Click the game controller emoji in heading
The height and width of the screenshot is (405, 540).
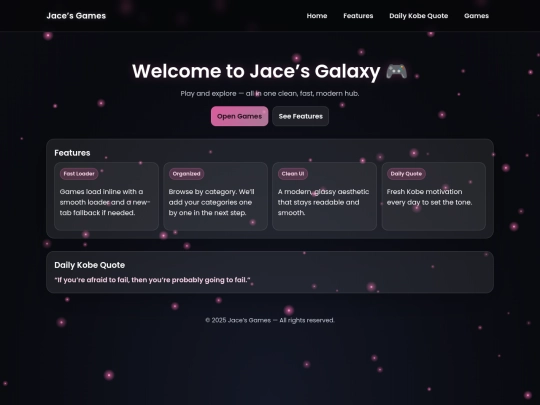click(x=396, y=71)
